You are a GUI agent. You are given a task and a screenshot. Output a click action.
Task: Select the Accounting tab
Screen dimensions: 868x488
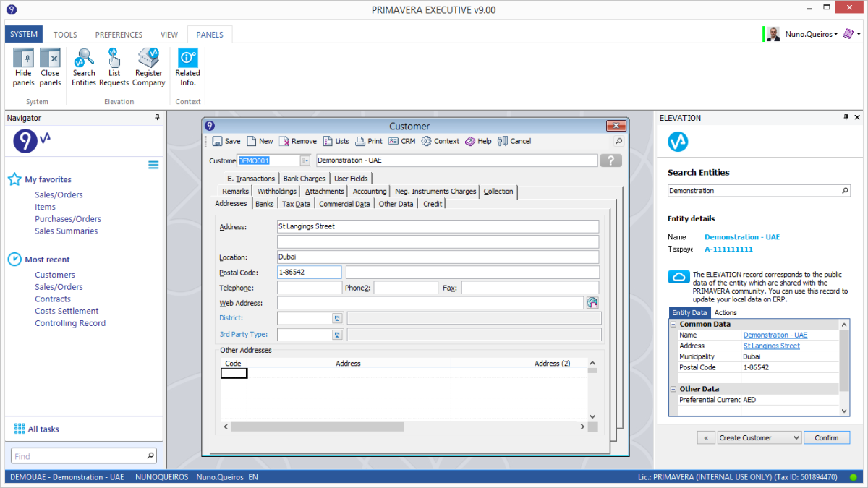(x=370, y=192)
